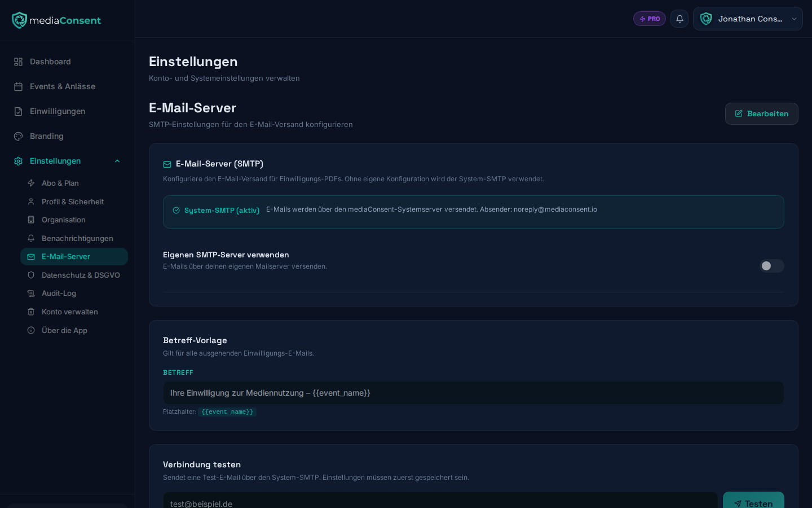Click the System-SMTP (aktiv) label
The image size is (812, 508).
(222, 211)
